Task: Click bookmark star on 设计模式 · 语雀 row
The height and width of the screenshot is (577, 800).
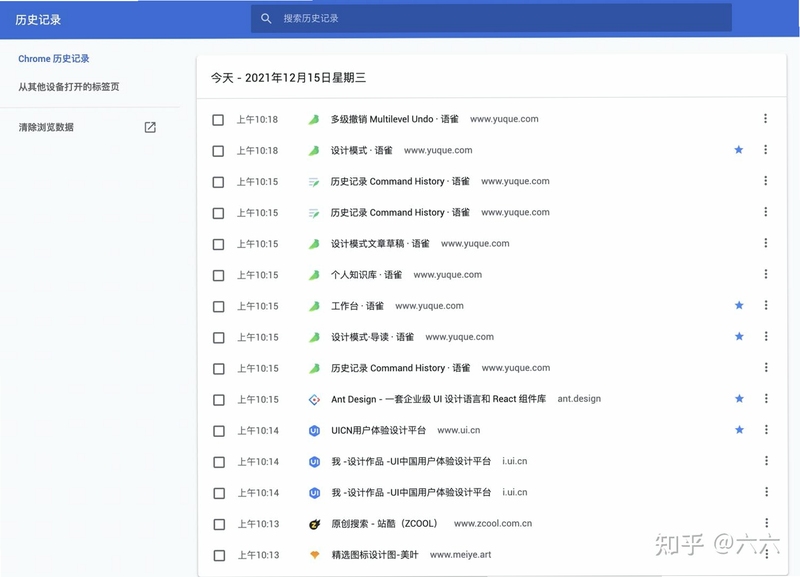Action: (x=738, y=149)
